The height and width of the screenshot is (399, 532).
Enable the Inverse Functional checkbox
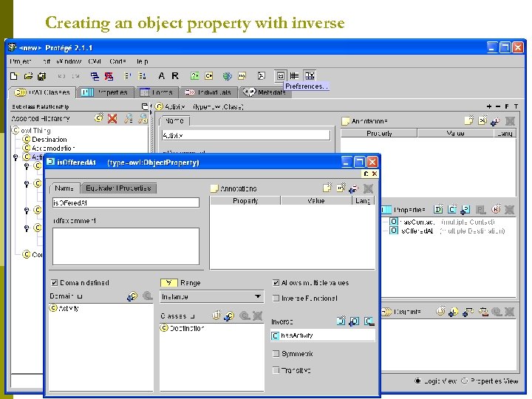(x=276, y=299)
